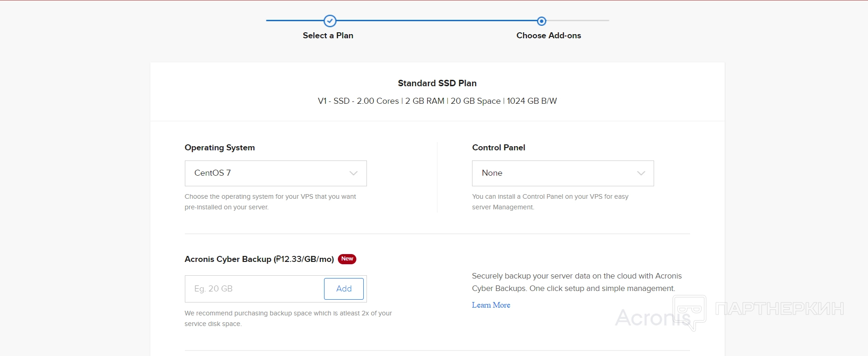868x356 pixels.
Task: Click the blue progress line between steps
Action: tap(436, 20)
